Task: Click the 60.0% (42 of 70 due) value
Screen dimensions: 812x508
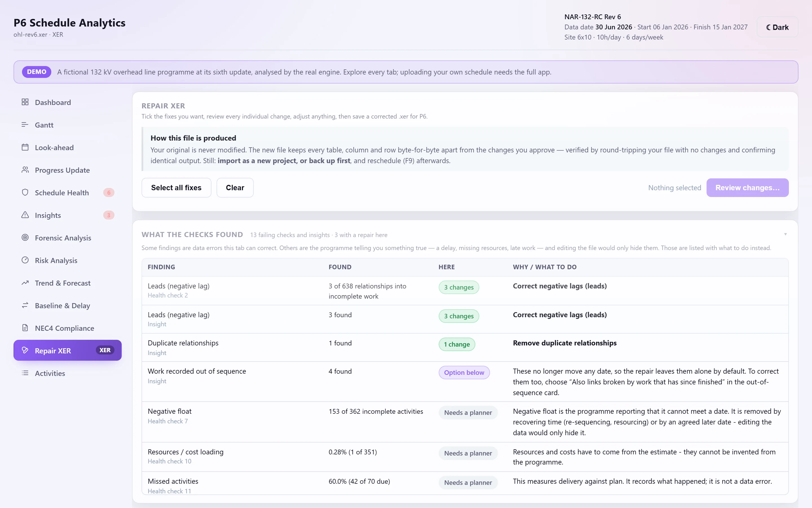Action: tap(359, 481)
